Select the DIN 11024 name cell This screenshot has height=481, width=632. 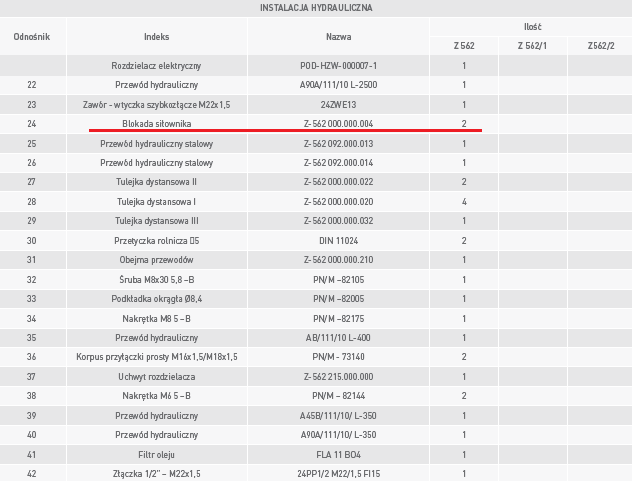point(339,241)
